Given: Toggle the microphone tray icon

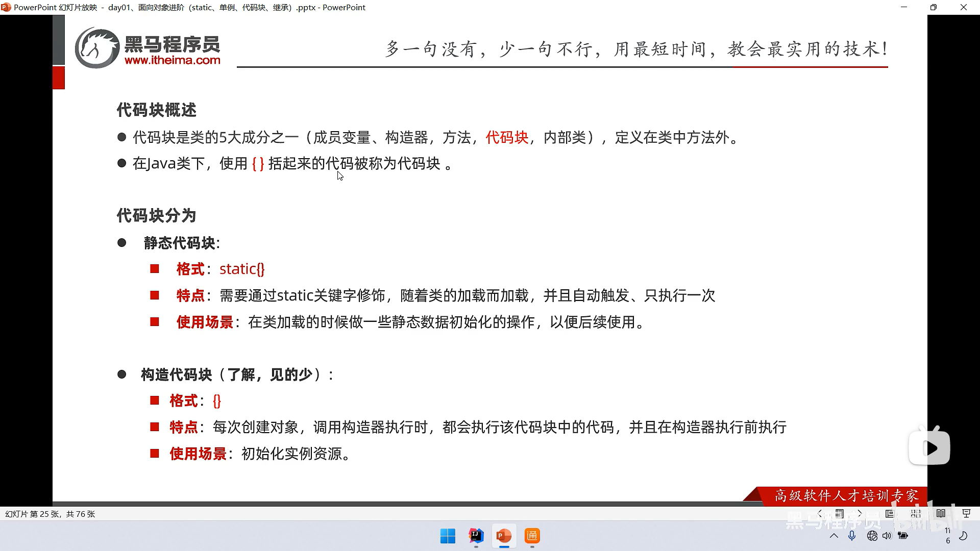Looking at the screenshot, I should [x=852, y=536].
